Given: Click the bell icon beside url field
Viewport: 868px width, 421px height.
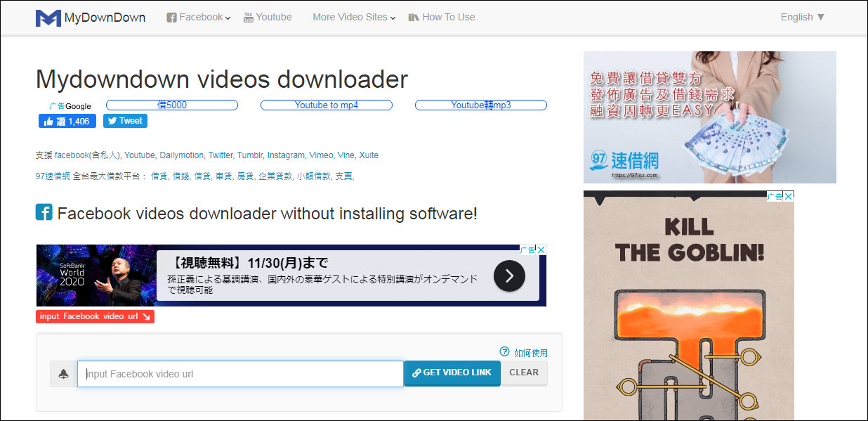Looking at the screenshot, I should (x=63, y=374).
